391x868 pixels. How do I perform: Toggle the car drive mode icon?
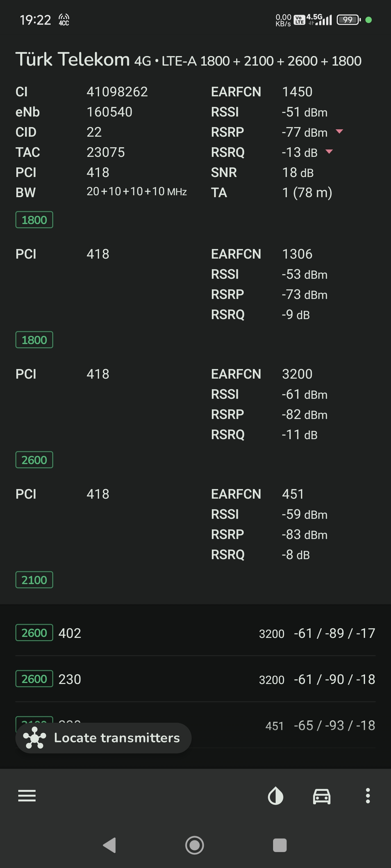(322, 796)
